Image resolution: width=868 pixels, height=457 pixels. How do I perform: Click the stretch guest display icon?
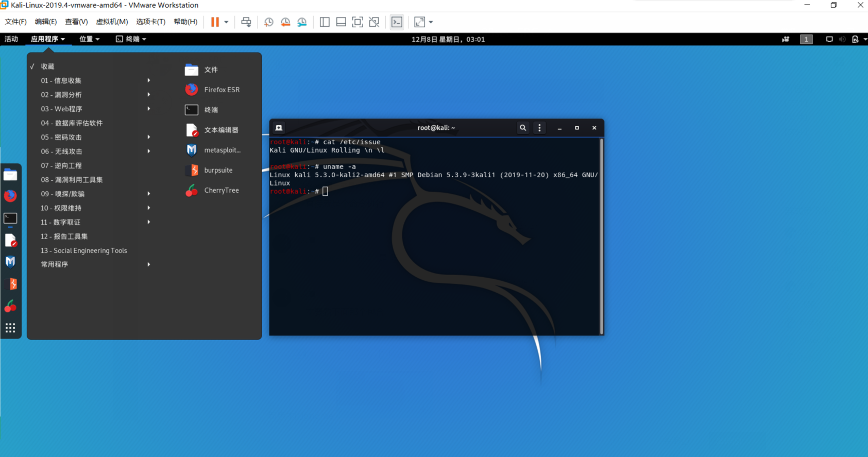click(x=420, y=22)
